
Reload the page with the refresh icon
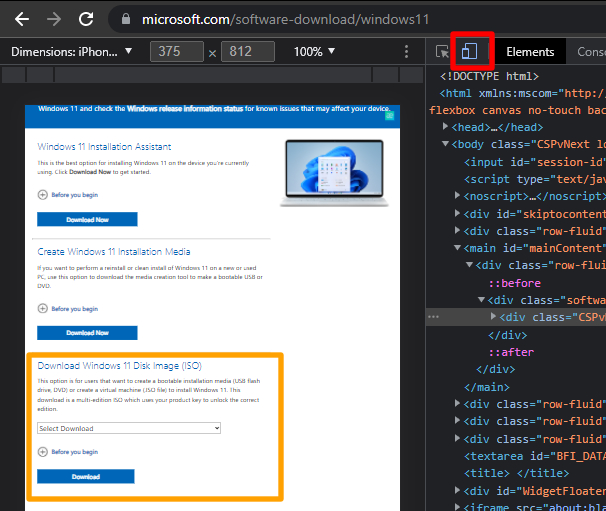[x=87, y=19]
